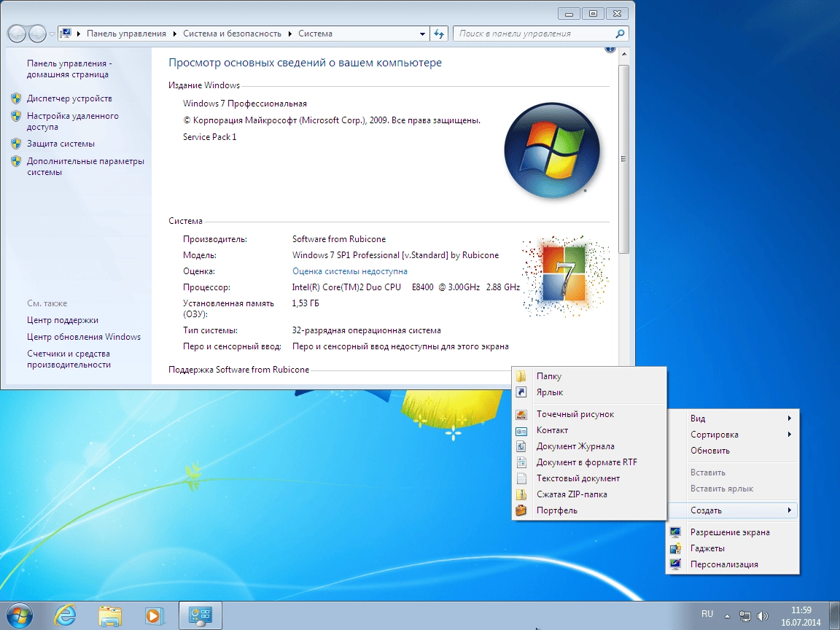Click the folder icon next to Папку
Viewport: 840px width, 630px height.
coord(521,376)
